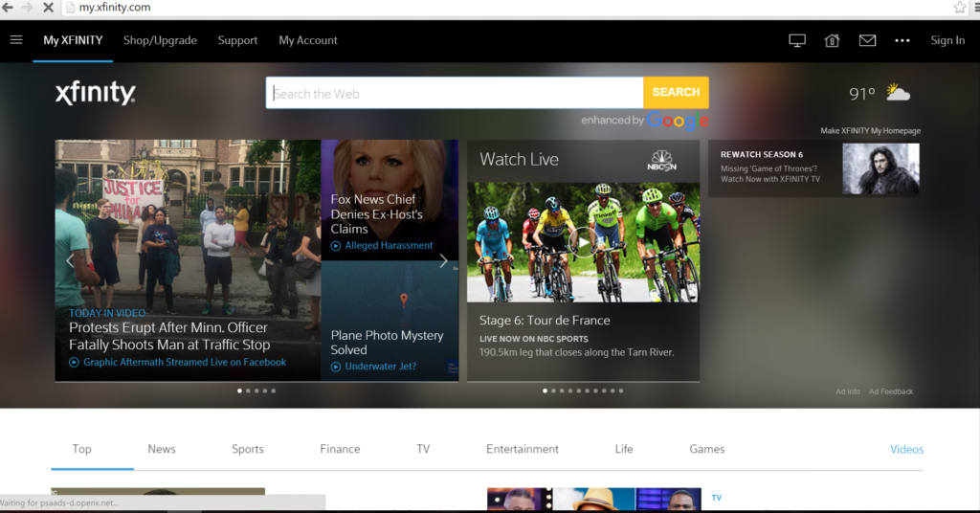The height and width of the screenshot is (513, 980).
Task: Open the Videos link
Action: click(906, 449)
